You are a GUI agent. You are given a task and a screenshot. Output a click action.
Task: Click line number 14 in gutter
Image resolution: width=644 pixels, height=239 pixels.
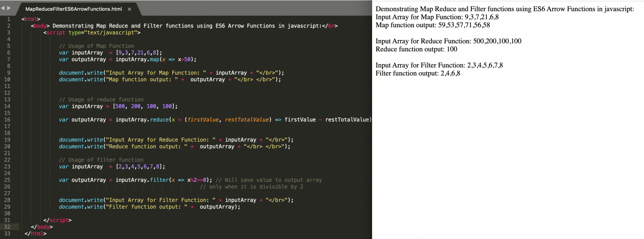7,106
